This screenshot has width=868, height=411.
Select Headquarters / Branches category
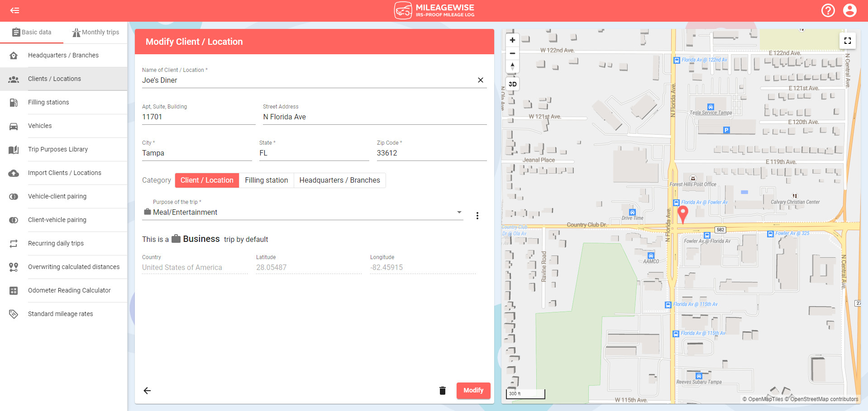tap(339, 180)
